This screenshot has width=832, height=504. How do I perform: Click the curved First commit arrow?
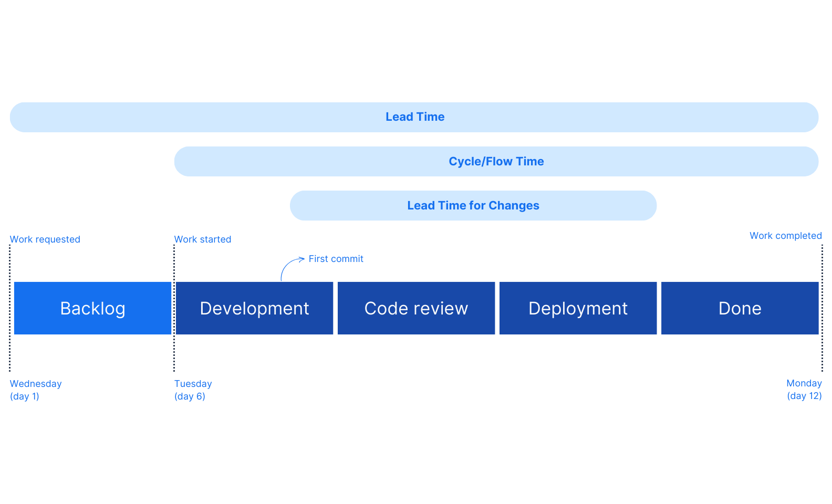point(288,265)
